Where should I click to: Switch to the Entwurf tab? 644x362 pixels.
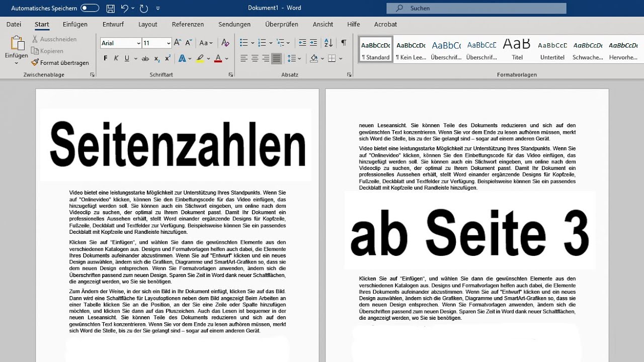(x=113, y=24)
